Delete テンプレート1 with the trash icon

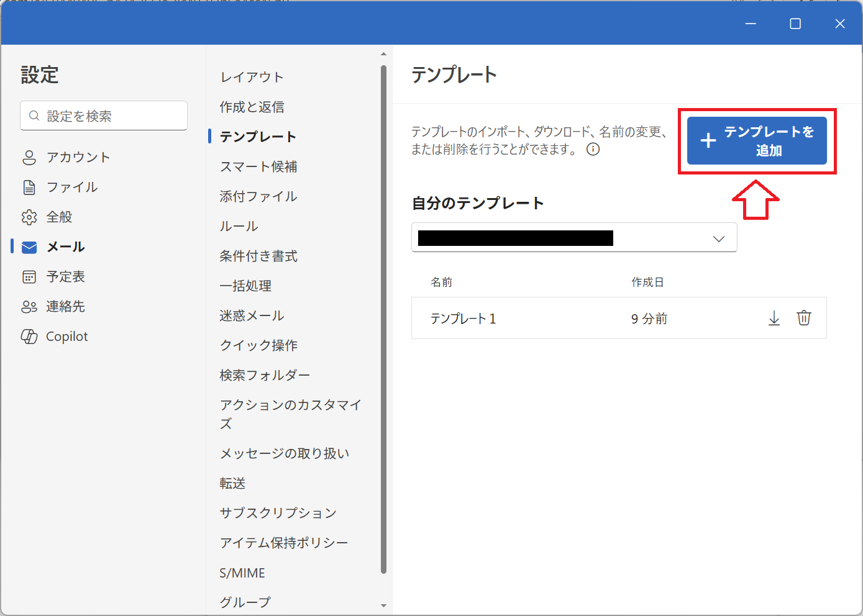[804, 318]
